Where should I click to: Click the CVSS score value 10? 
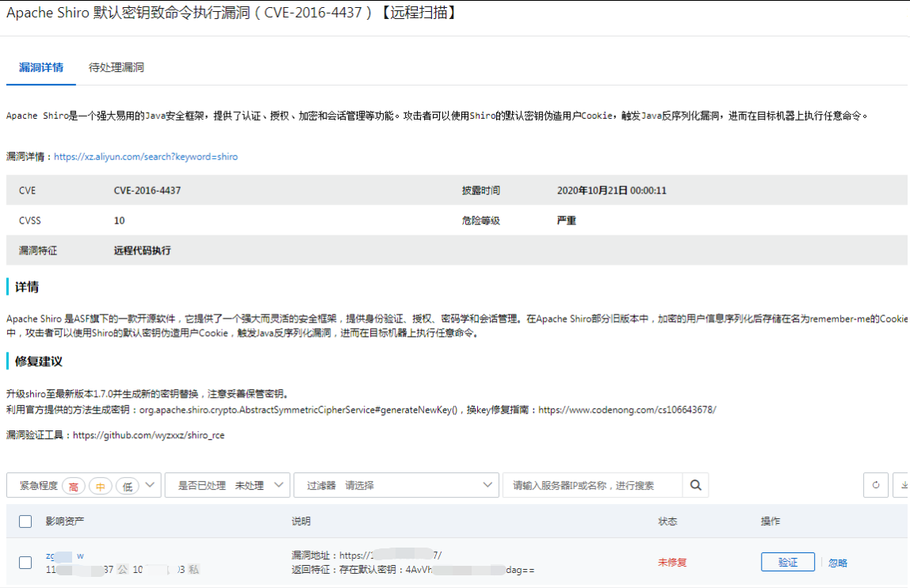(x=119, y=220)
